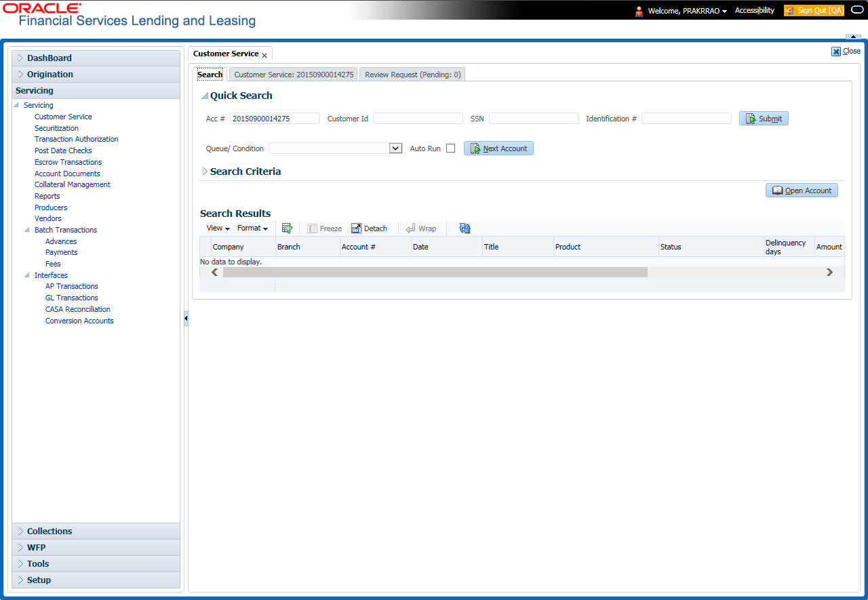Open the Welcome, PRAKRRAO user menu
This screenshot has width=868, height=600.
point(688,11)
